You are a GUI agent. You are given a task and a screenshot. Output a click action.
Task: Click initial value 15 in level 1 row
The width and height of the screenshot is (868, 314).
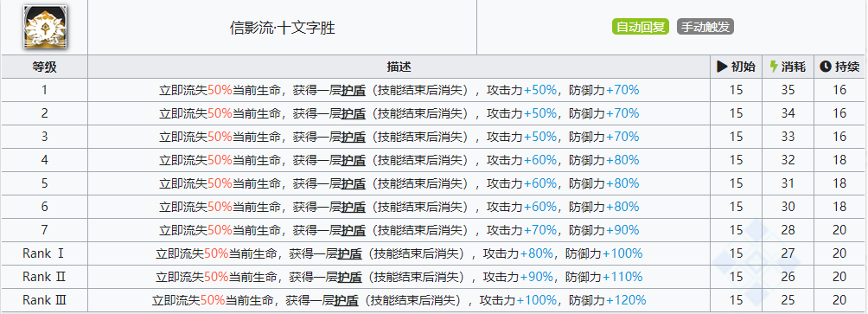point(737,90)
